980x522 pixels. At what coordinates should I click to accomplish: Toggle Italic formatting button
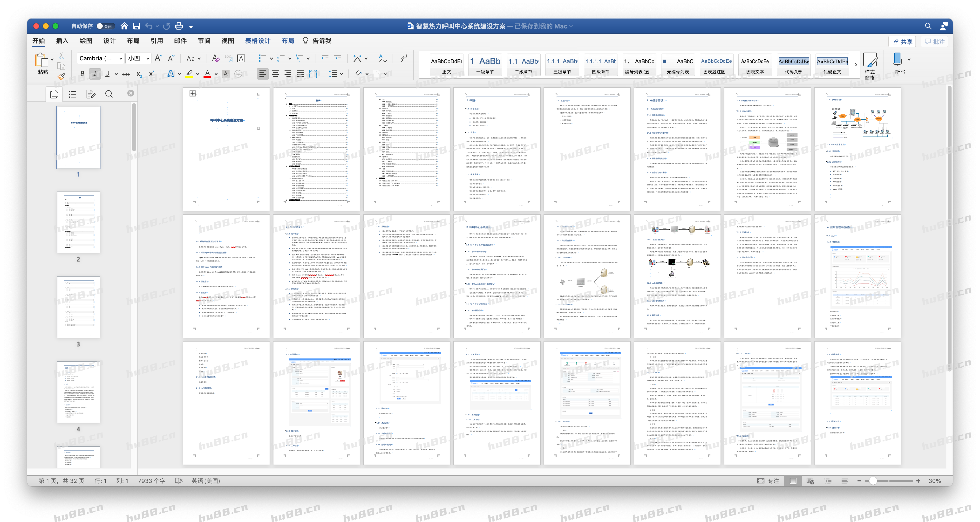tap(95, 74)
